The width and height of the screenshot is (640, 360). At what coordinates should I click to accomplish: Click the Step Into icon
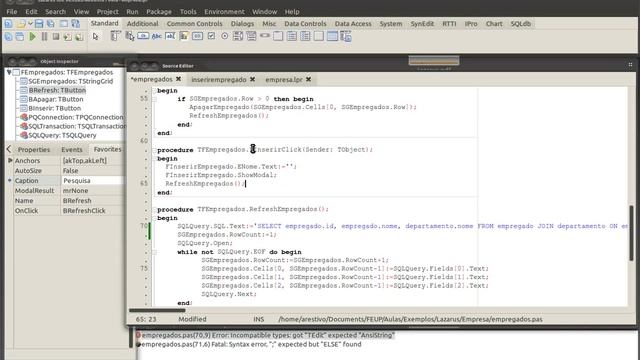[x=67, y=37]
